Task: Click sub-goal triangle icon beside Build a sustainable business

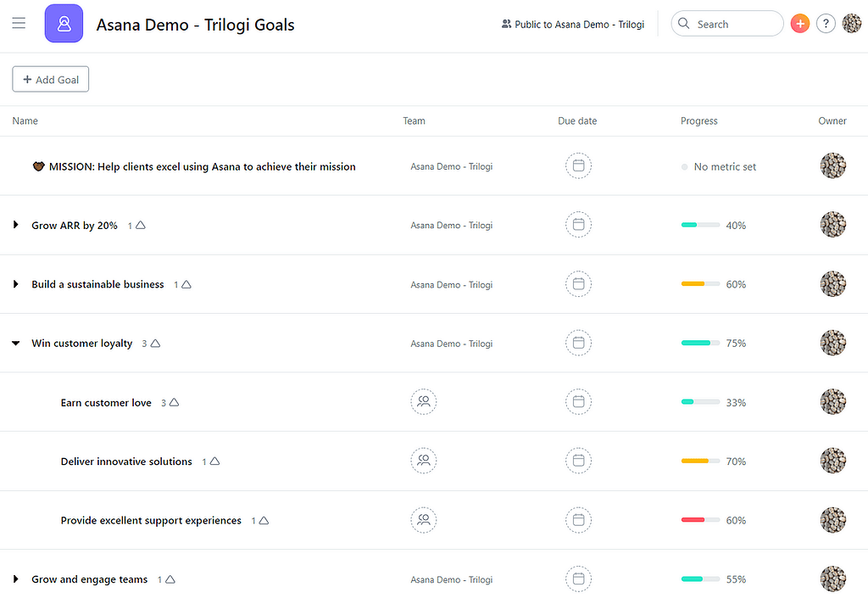Action: 186,284
